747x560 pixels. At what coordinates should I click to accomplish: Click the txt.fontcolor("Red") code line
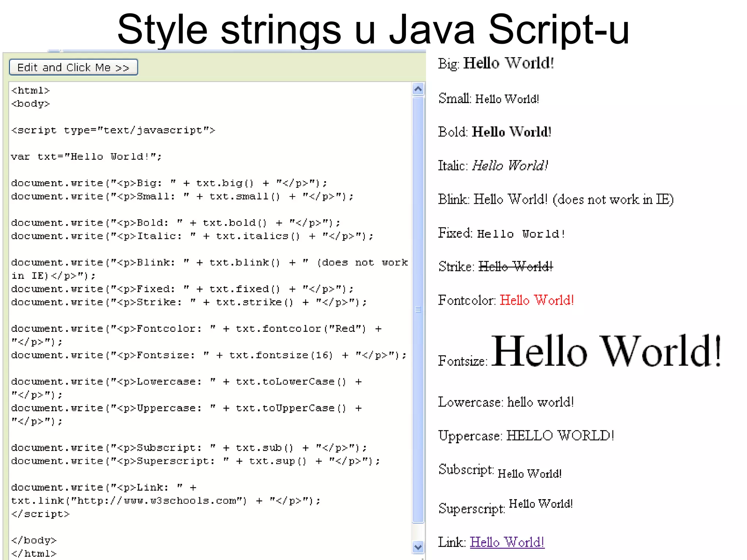(x=197, y=335)
